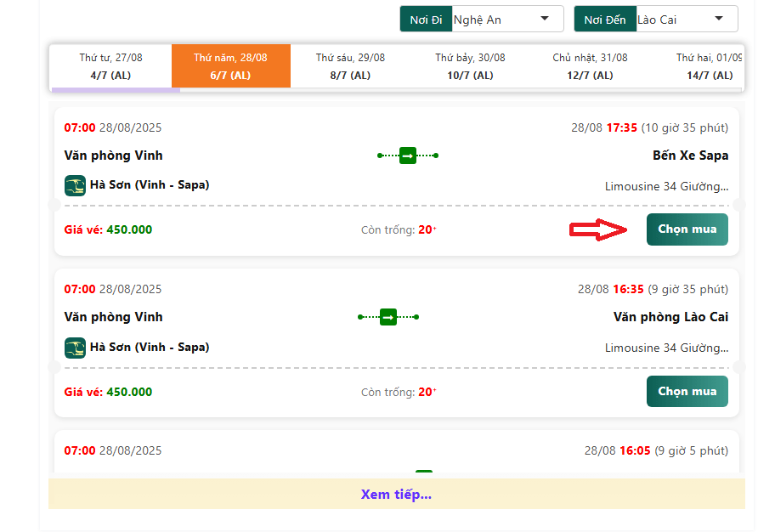Click the Hà Sơn logo in the Bến Xe Sapa trip
The width and height of the screenshot is (758, 532).
(x=75, y=185)
